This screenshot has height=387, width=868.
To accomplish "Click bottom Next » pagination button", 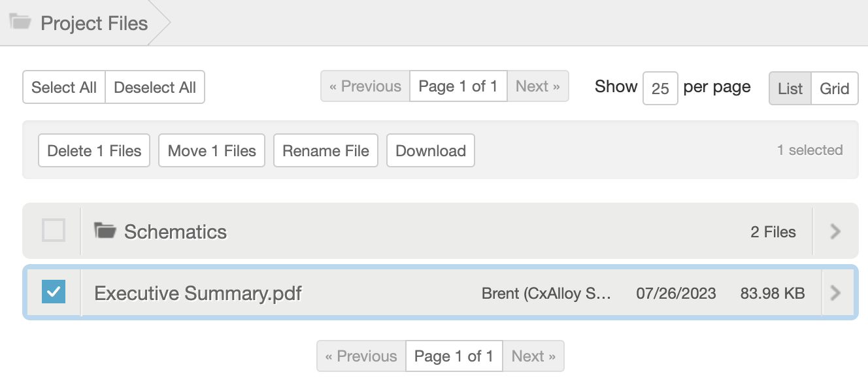I will [533, 356].
